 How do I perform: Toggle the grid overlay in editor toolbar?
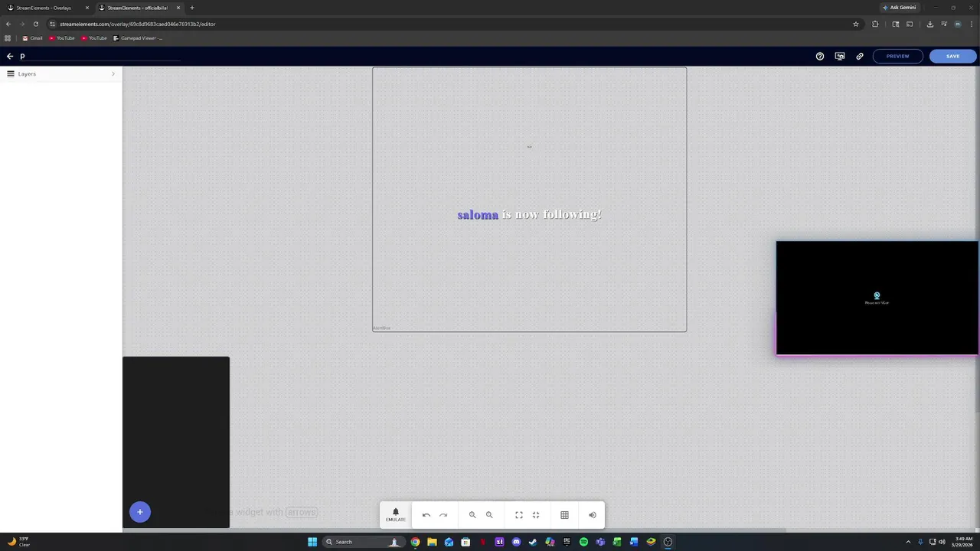pyautogui.click(x=564, y=515)
